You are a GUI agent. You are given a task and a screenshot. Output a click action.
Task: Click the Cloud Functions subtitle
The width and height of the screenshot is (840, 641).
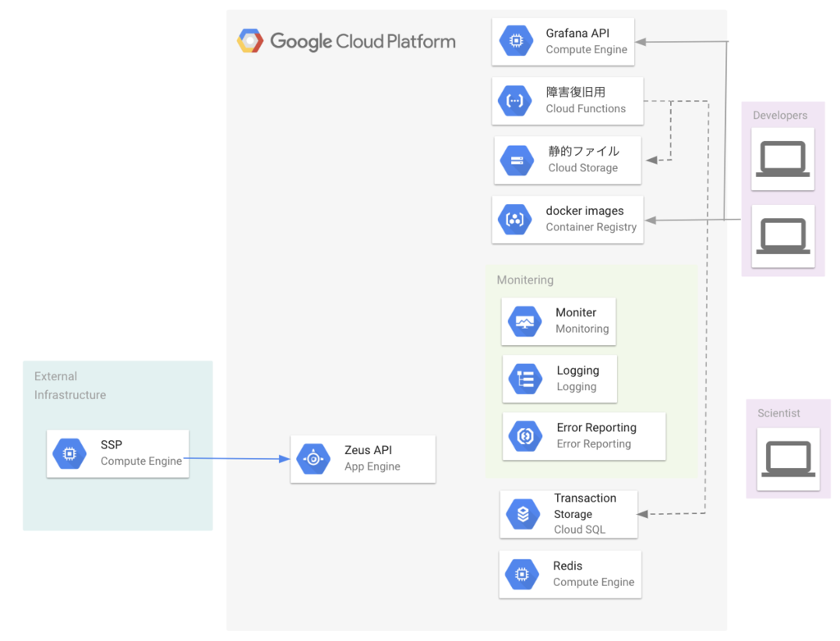coord(586,109)
